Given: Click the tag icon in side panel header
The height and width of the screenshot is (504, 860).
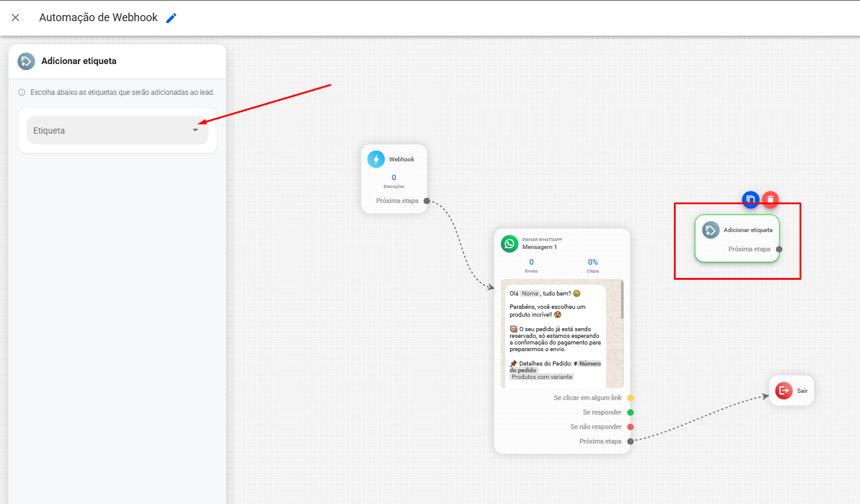Looking at the screenshot, I should (x=26, y=61).
